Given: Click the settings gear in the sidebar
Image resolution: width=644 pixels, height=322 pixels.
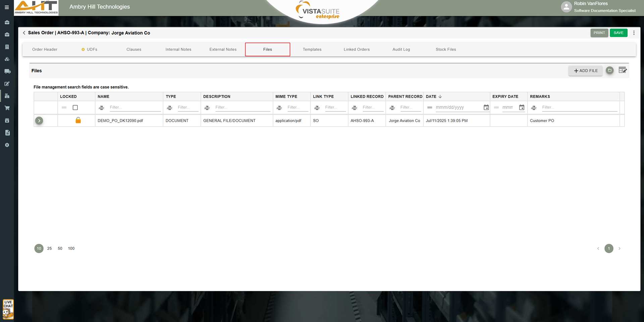Looking at the screenshot, I should pos(7,145).
